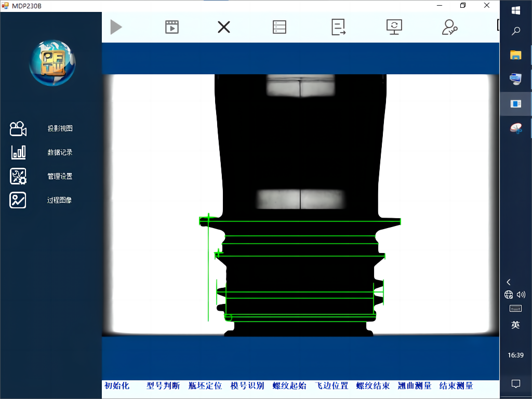Image resolution: width=532 pixels, height=399 pixels.
Task: Open 数据记录 data records
Action: [60, 152]
